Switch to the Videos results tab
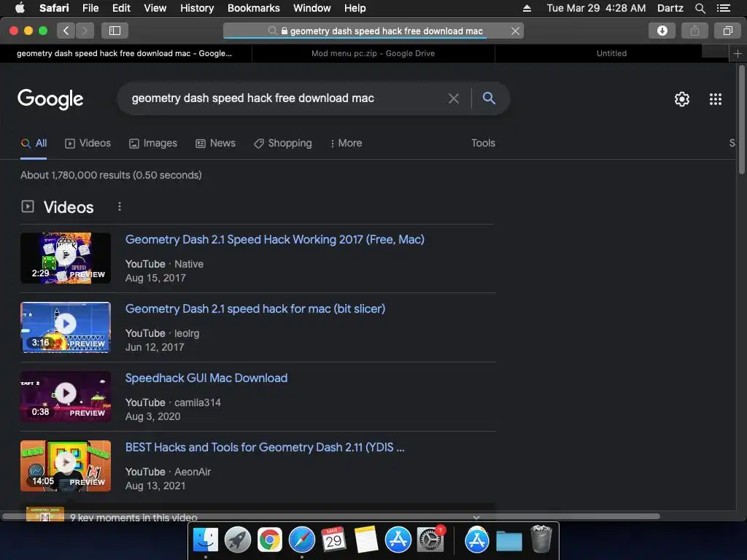747x560 pixels. (88, 144)
